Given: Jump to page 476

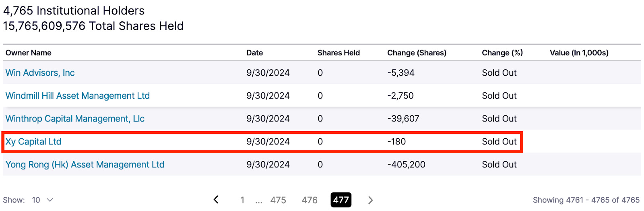Looking at the screenshot, I should pos(310,200).
